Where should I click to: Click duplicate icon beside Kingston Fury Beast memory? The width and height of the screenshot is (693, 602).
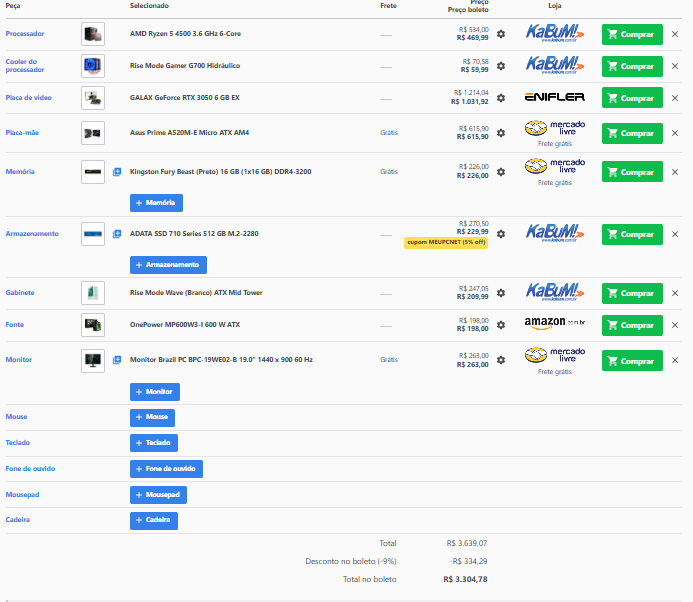pyautogui.click(x=117, y=172)
